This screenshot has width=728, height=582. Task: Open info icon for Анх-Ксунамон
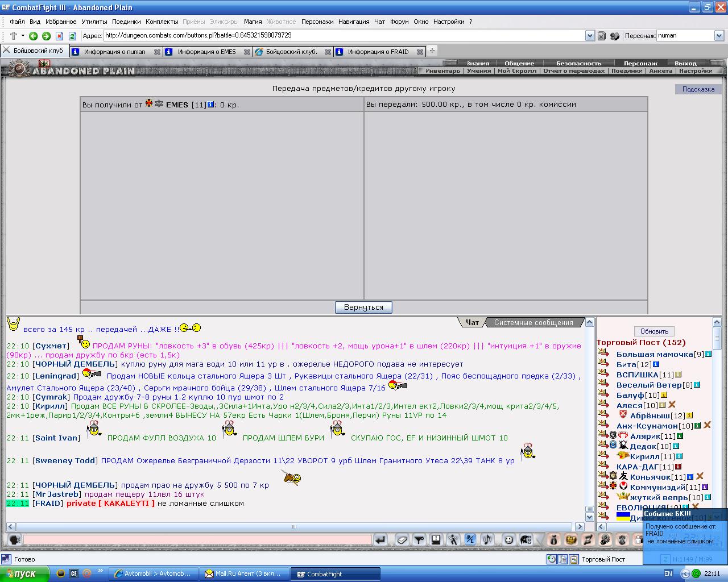coord(698,426)
